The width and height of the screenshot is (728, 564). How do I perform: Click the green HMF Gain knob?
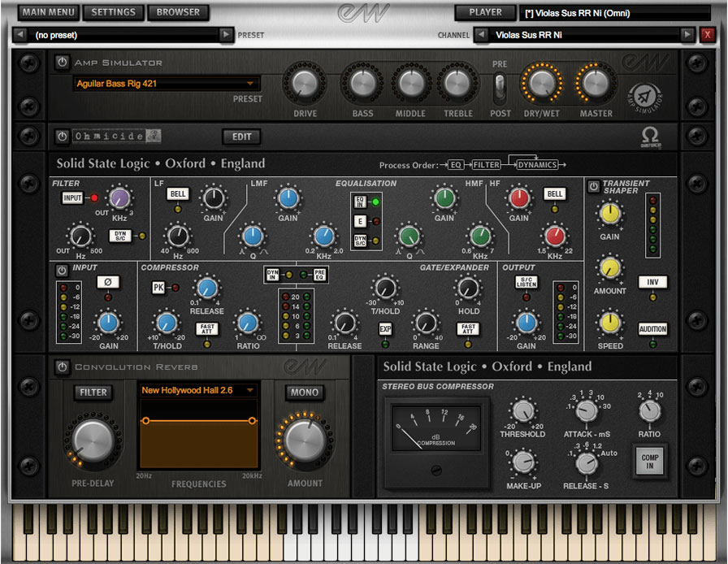coord(444,198)
